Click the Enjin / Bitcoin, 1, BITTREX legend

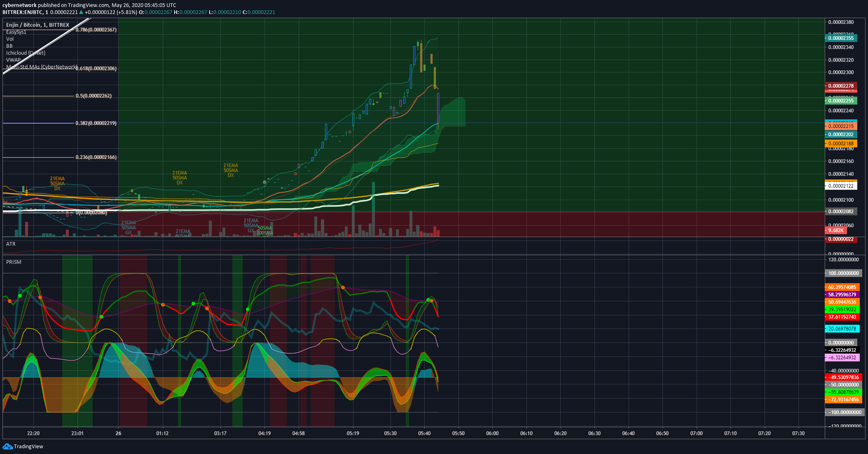point(37,25)
